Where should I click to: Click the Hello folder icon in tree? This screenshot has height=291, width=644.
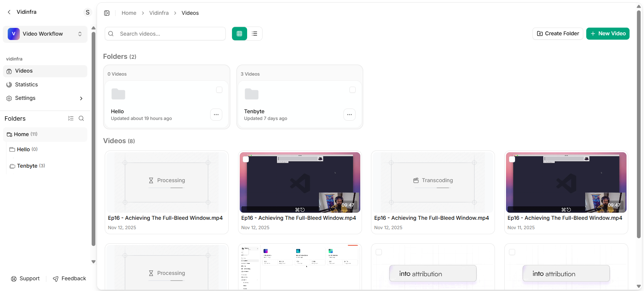12,150
